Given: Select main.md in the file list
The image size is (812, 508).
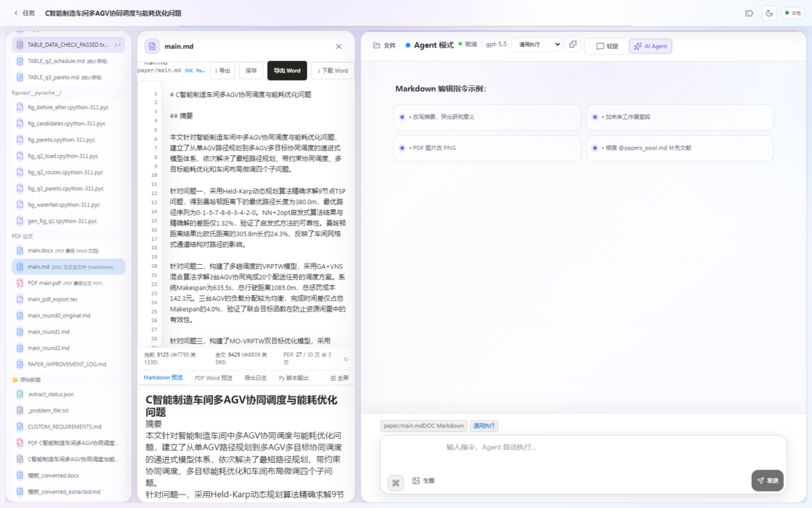Looking at the screenshot, I should click(68, 267).
